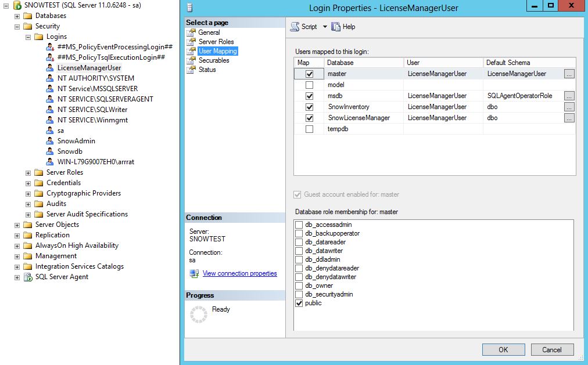Click the Status page icon
This screenshot has height=365, width=588.
click(x=192, y=70)
